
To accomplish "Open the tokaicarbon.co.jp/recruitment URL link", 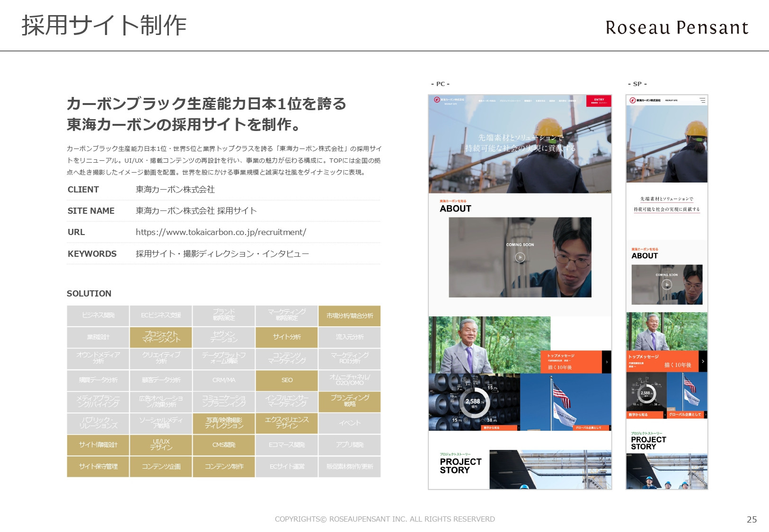I will tap(221, 232).
